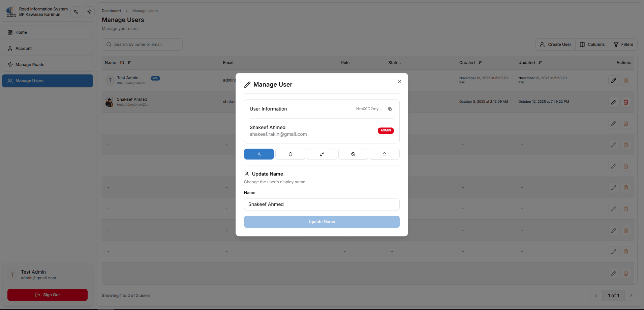The width and height of the screenshot is (644, 310).
Task: Edit Shakeef Ahmed with the pencil icon
Action: (x=613, y=102)
